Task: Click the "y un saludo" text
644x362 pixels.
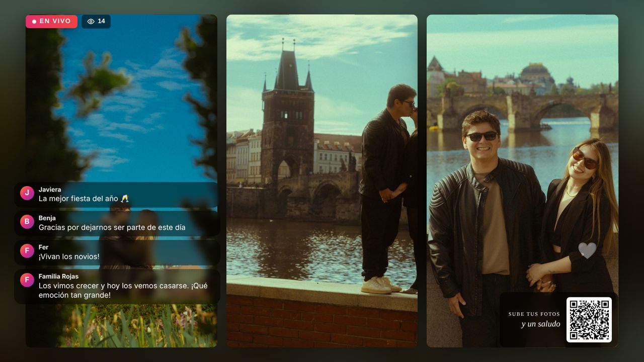Action: coord(541,324)
